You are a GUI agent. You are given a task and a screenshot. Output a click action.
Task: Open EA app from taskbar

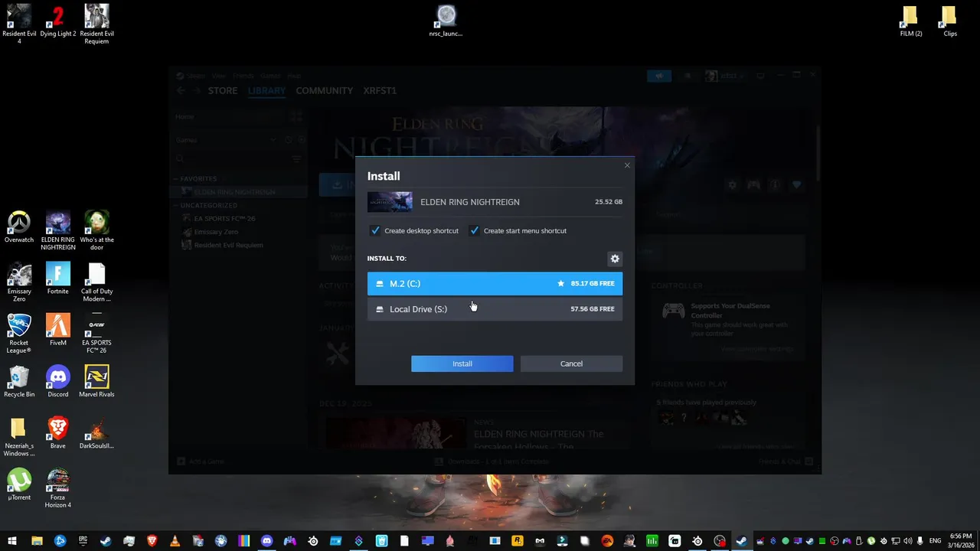607,541
